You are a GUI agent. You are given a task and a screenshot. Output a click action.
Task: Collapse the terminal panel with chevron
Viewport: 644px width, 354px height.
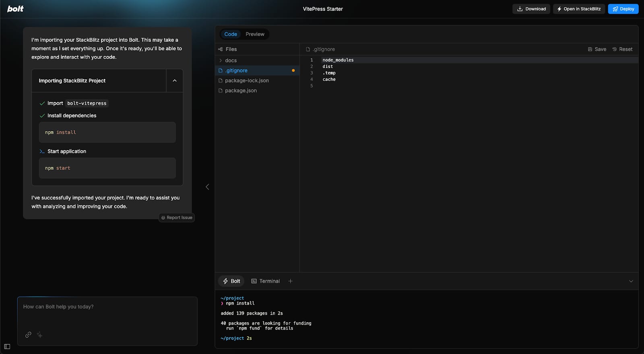(x=631, y=281)
